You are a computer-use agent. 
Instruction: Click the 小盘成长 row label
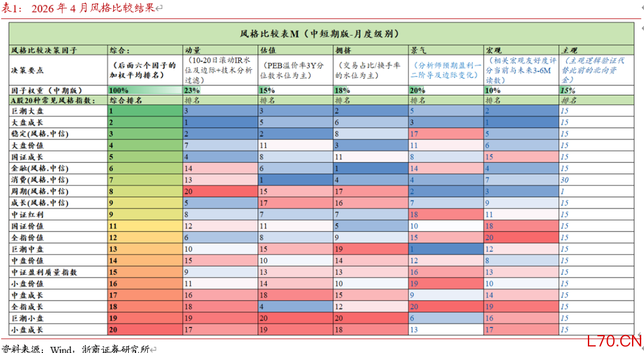[27, 329]
